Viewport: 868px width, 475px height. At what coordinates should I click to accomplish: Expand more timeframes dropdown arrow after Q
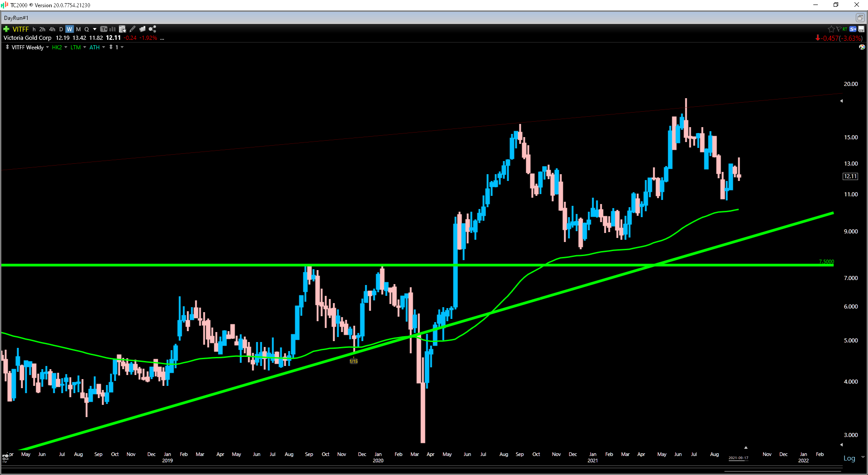coord(94,29)
